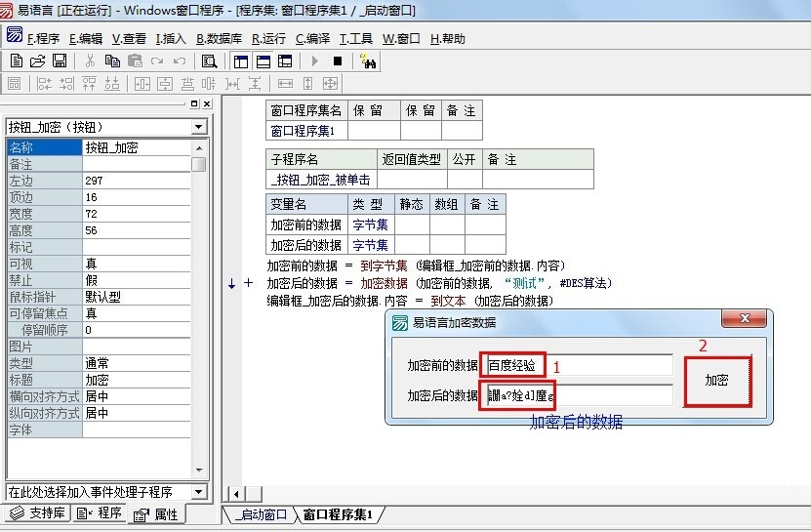Click the 加密 button in dialog

point(717,381)
